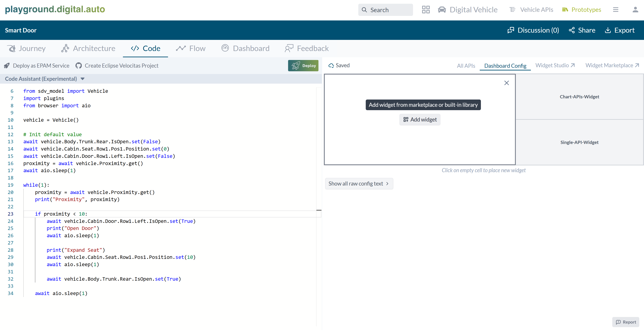Click the '# Init default value' comment
The height and width of the screenshot is (331, 644).
53,135
